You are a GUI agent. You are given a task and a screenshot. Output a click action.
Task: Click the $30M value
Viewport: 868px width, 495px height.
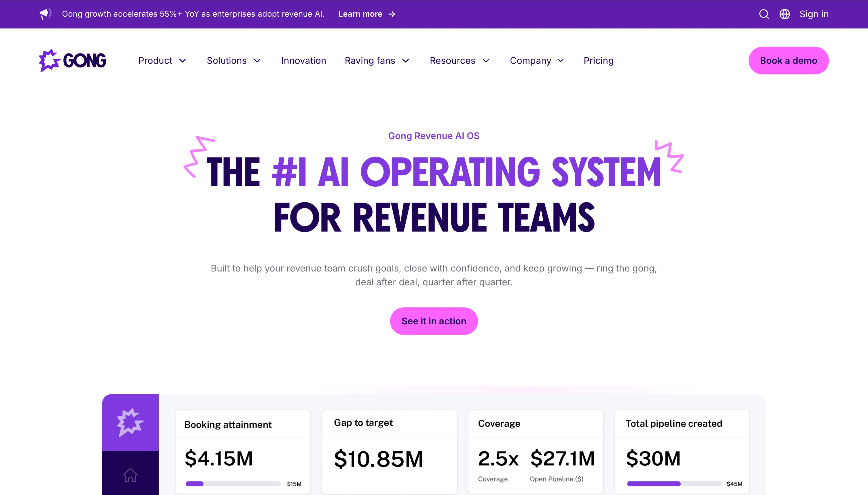click(653, 458)
